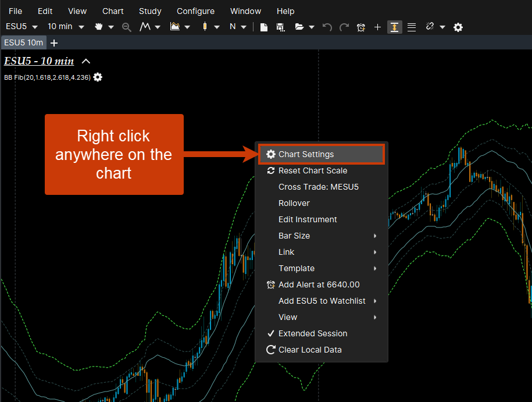Open the Study menu
The height and width of the screenshot is (402, 532).
tap(150, 11)
